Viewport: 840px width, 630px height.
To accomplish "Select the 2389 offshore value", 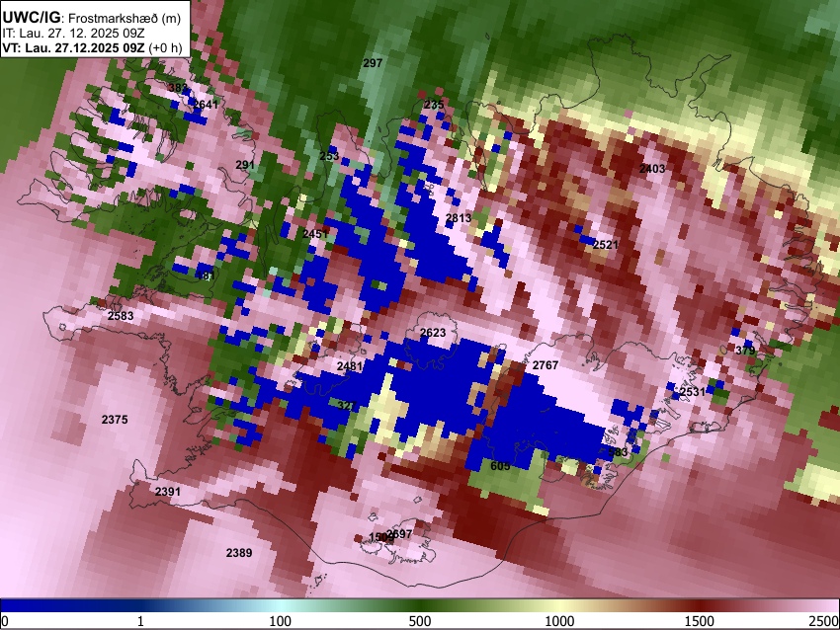I will pyautogui.click(x=239, y=553).
